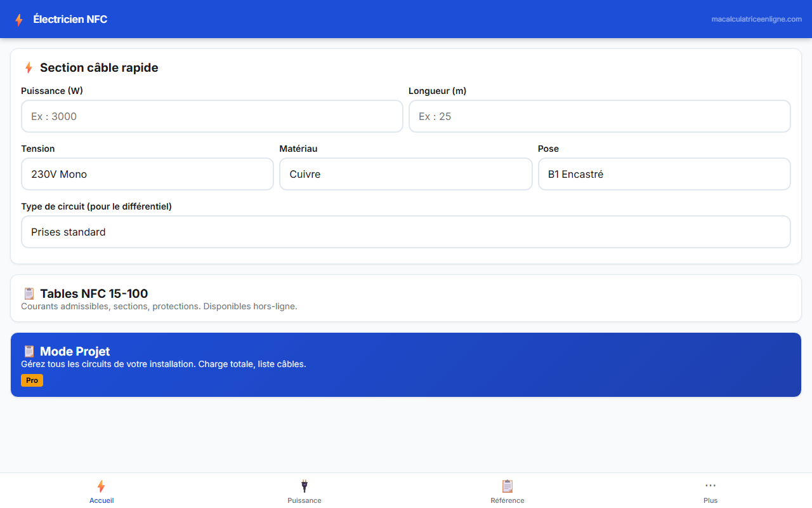Focus the Puissance (W) input field
The height and width of the screenshot is (508, 812).
(x=212, y=116)
